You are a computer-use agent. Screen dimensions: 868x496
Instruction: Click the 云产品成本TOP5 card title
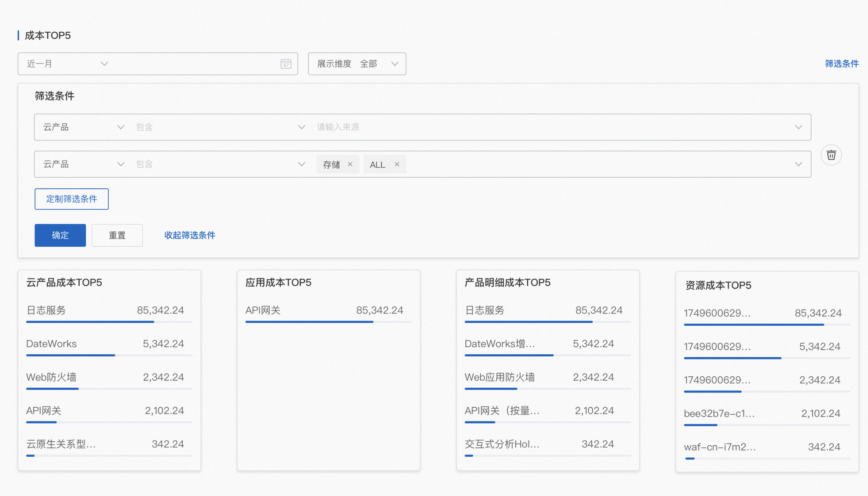pos(64,283)
